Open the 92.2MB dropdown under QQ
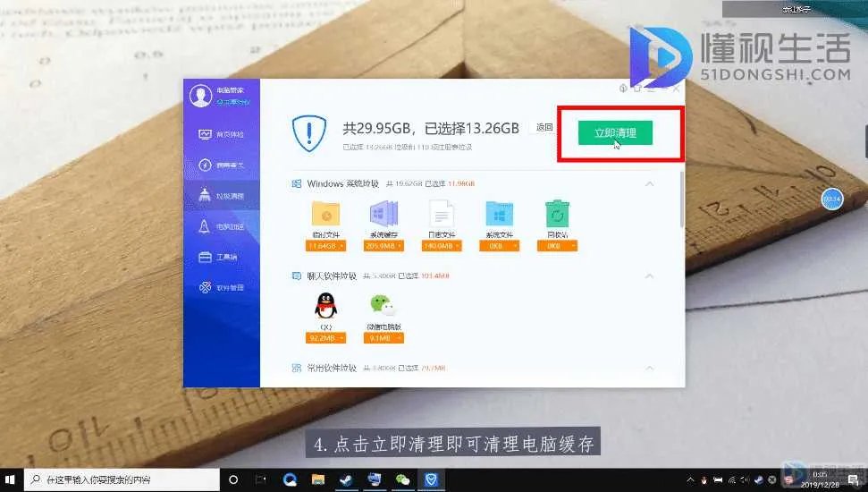This screenshot has height=492, width=868. coord(325,338)
